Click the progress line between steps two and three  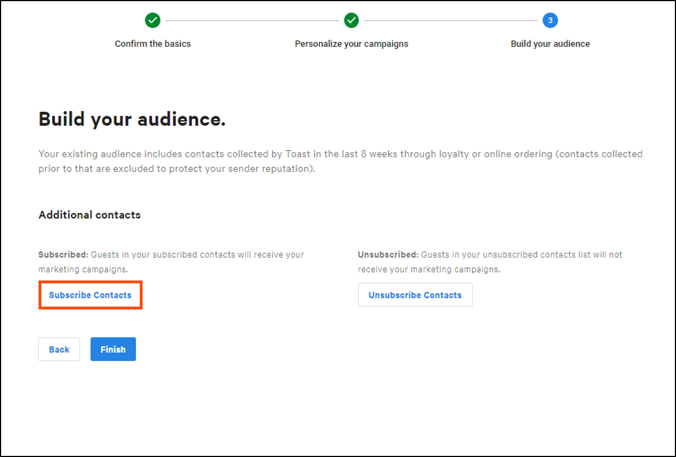pos(451,20)
